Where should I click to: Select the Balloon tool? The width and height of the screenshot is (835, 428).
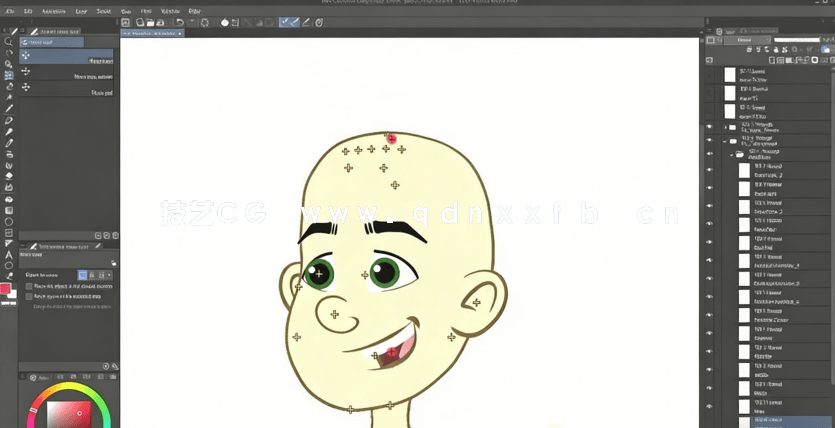(9, 266)
